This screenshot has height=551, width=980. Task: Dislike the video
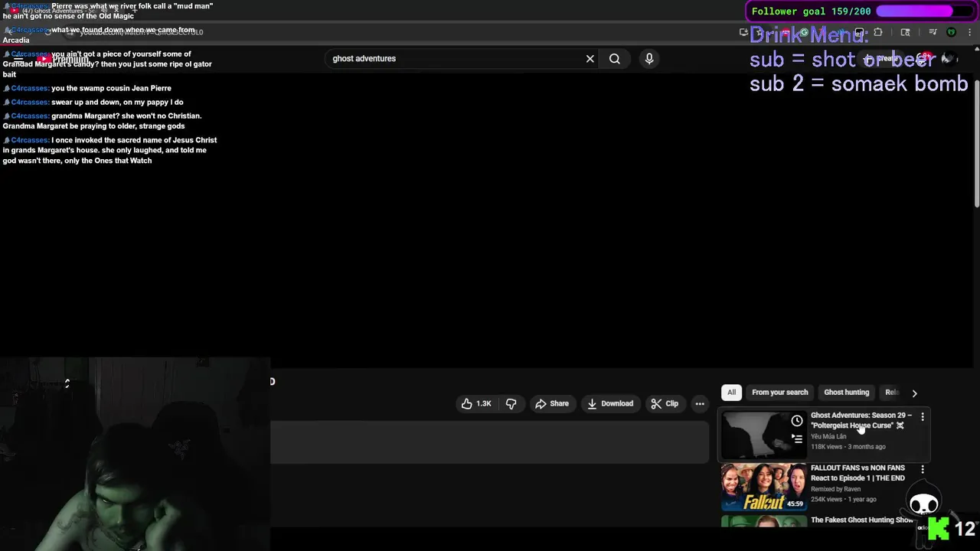click(511, 403)
